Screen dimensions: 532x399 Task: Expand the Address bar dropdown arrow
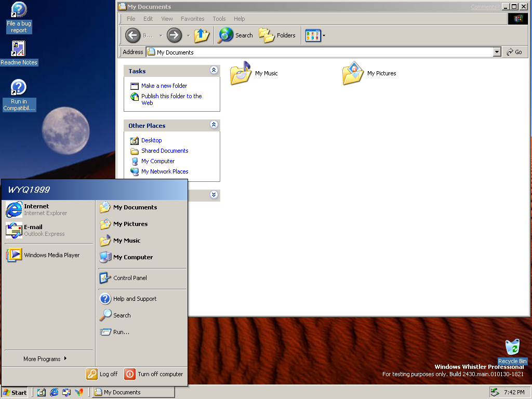497,52
